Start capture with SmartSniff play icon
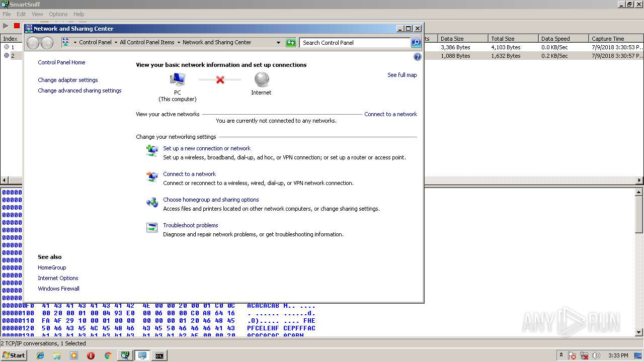The height and width of the screenshot is (362, 644). tap(6, 26)
